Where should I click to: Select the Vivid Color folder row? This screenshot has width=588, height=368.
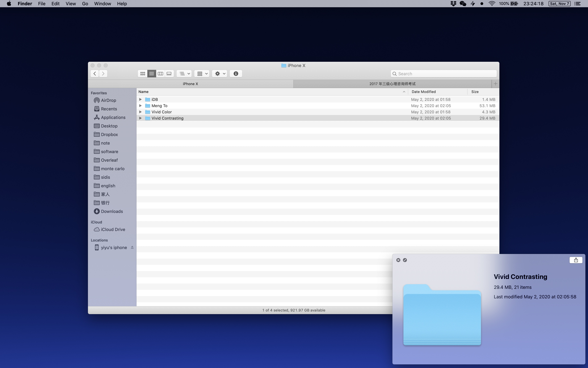click(318, 112)
